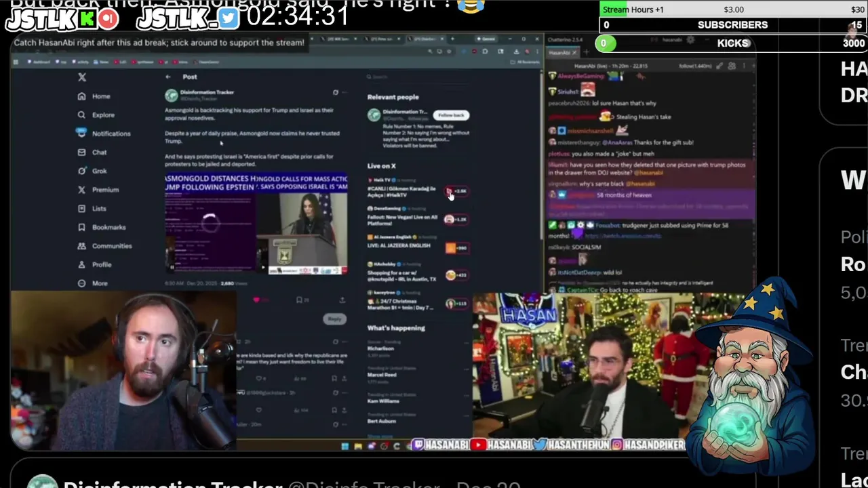Click the Disinformation Tracker post avatar

click(172, 96)
